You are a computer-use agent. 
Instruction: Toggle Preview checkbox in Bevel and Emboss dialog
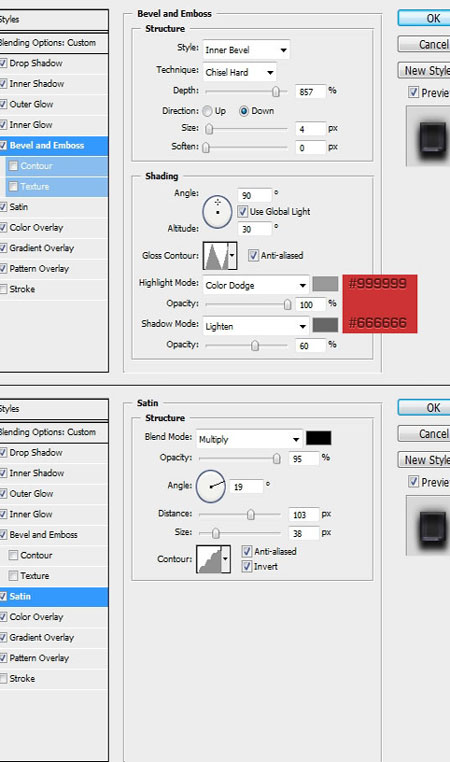click(x=414, y=92)
